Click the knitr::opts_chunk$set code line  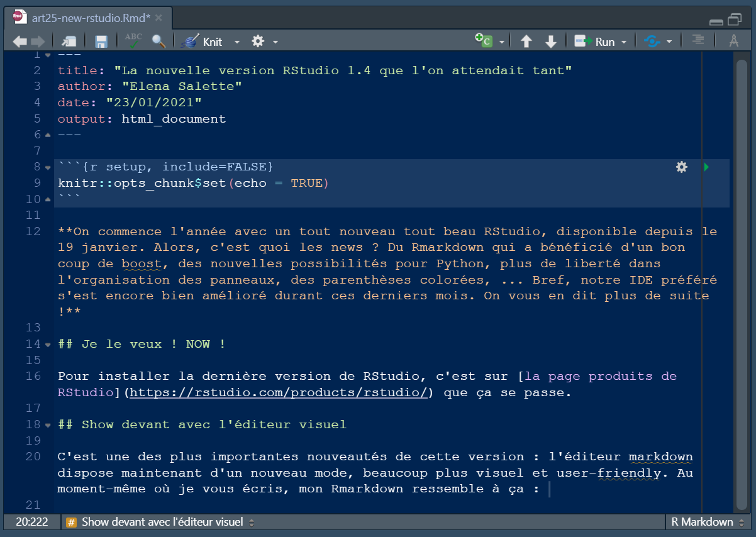tap(194, 183)
